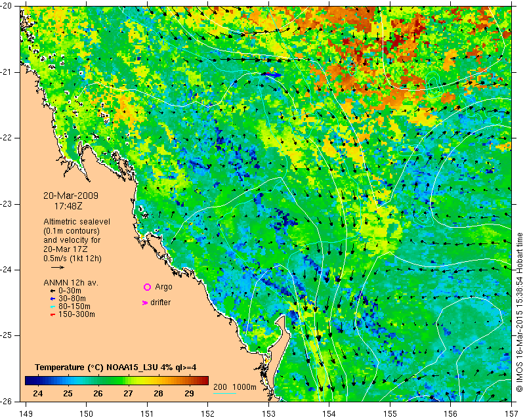Viewport: 525px width, 420px height.
Task: Click the longitude axis label 150
Action: pos(87,414)
